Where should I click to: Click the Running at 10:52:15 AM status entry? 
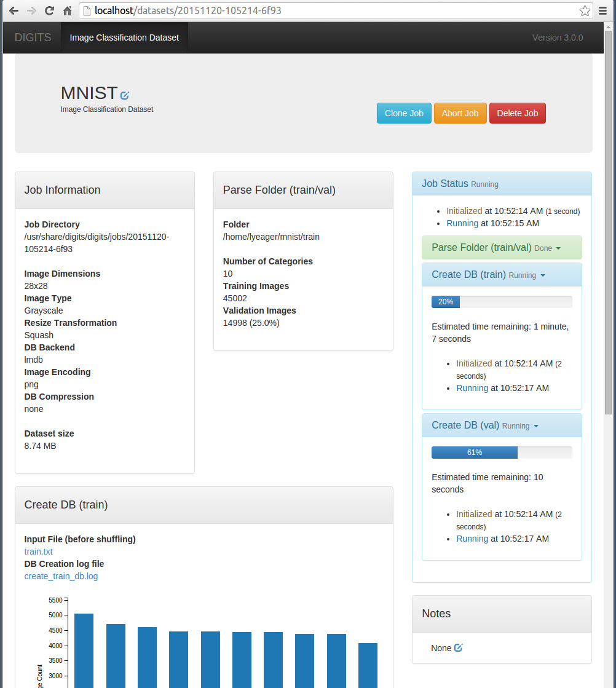tap(492, 223)
